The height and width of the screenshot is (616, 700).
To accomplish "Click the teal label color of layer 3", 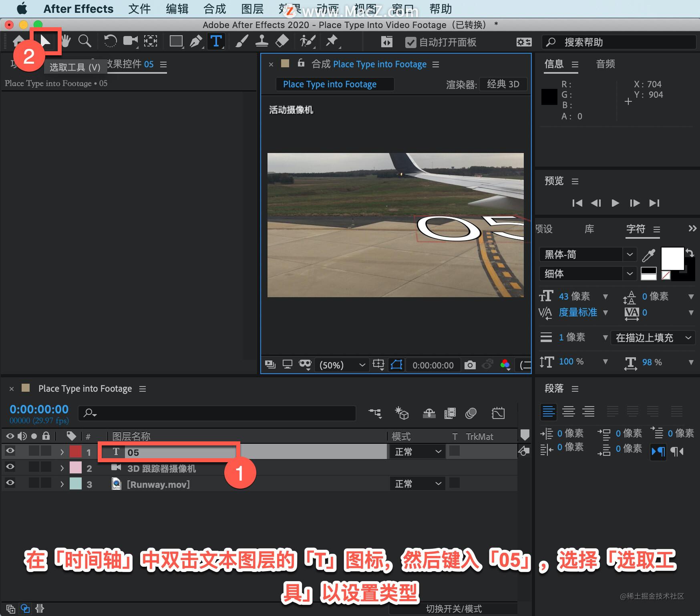I will (x=76, y=484).
